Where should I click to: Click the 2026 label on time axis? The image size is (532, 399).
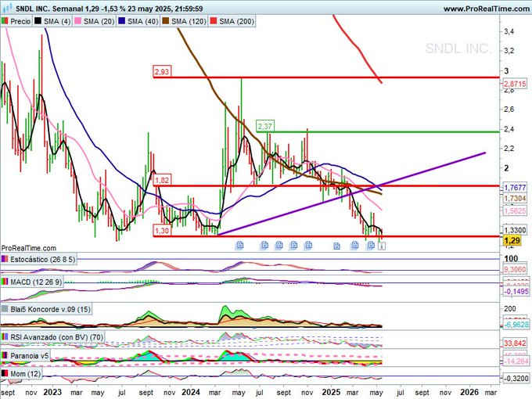click(469, 392)
